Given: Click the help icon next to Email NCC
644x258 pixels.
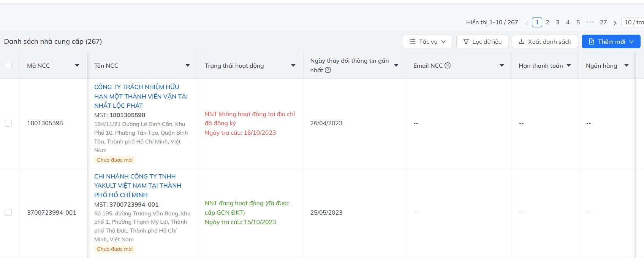Looking at the screenshot, I should tap(448, 65).
